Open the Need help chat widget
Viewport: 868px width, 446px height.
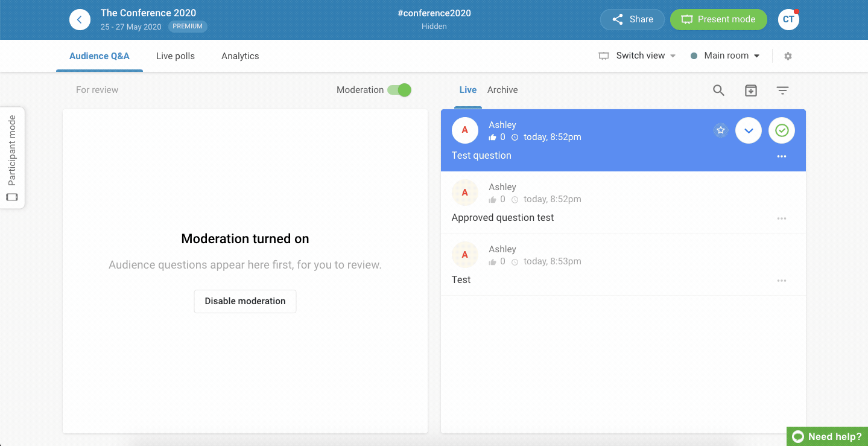click(827, 436)
